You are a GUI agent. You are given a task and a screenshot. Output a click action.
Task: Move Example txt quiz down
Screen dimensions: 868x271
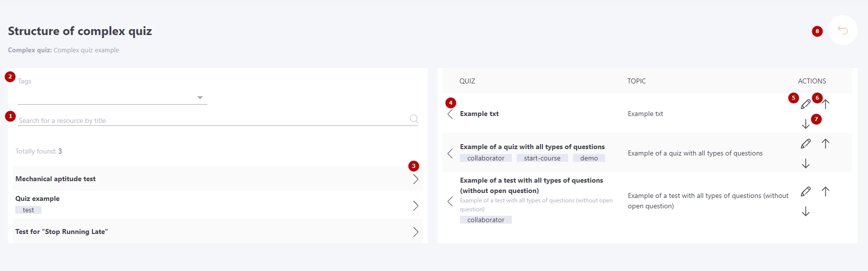click(x=806, y=124)
